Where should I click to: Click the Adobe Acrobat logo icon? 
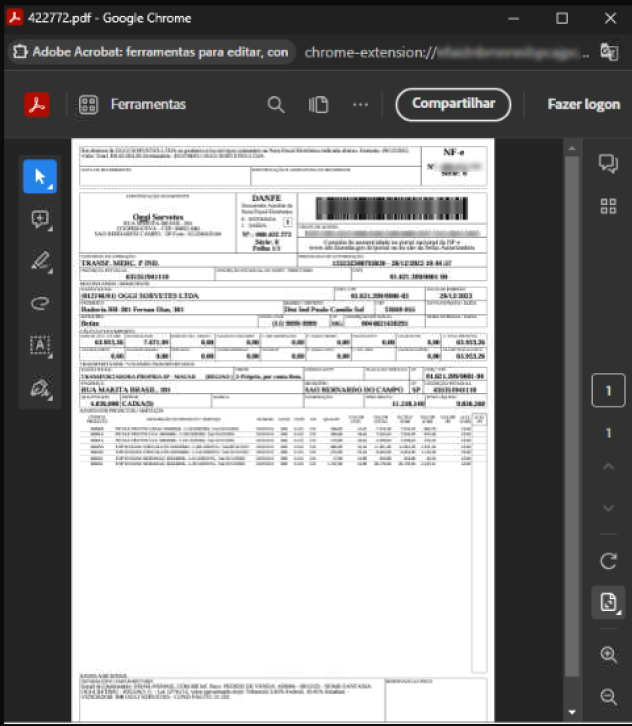click(37, 104)
